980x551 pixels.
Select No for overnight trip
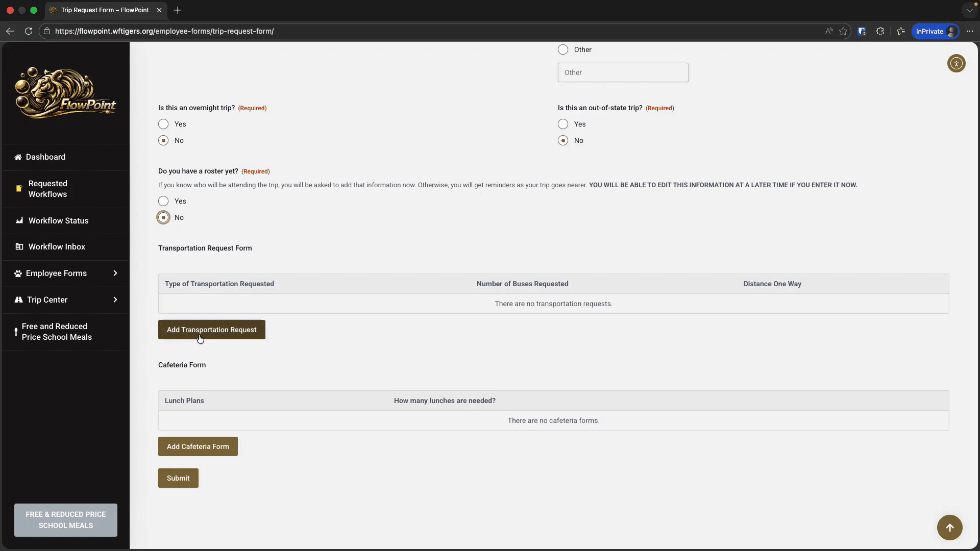coord(163,140)
